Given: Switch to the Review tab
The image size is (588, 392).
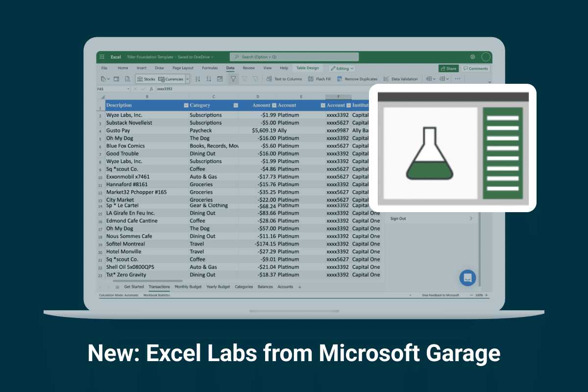Looking at the screenshot, I should [x=248, y=68].
